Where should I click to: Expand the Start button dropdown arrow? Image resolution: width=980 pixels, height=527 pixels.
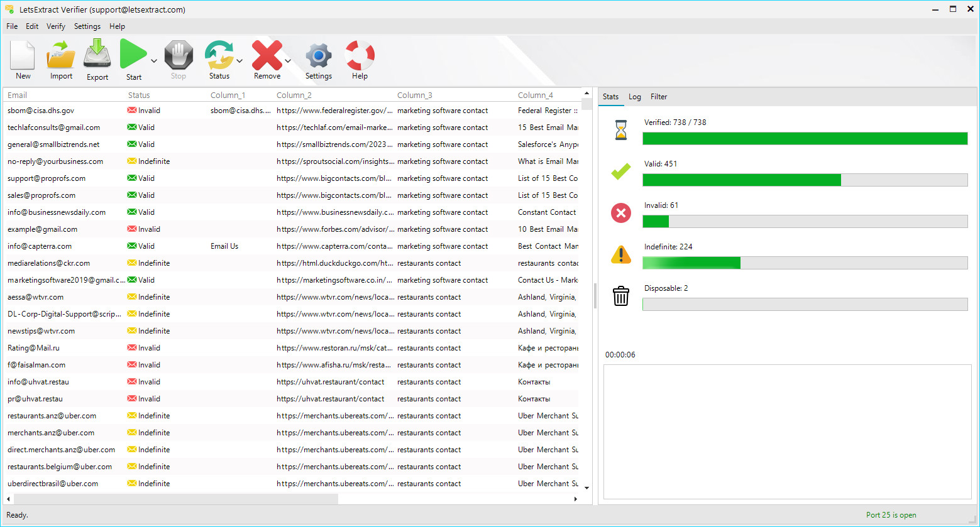pos(154,61)
